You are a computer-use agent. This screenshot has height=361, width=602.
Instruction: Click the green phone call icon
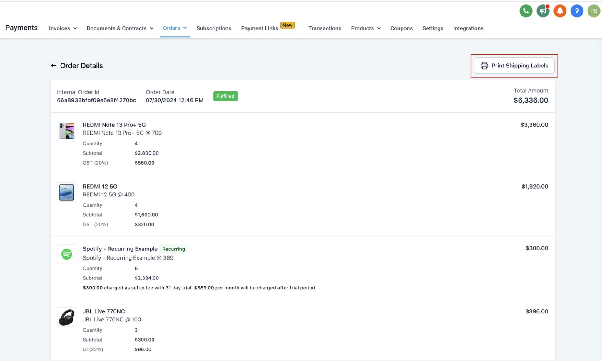(526, 11)
